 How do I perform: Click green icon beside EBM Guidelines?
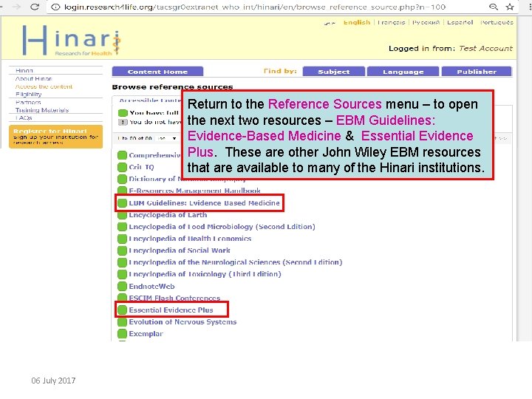(122, 203)
